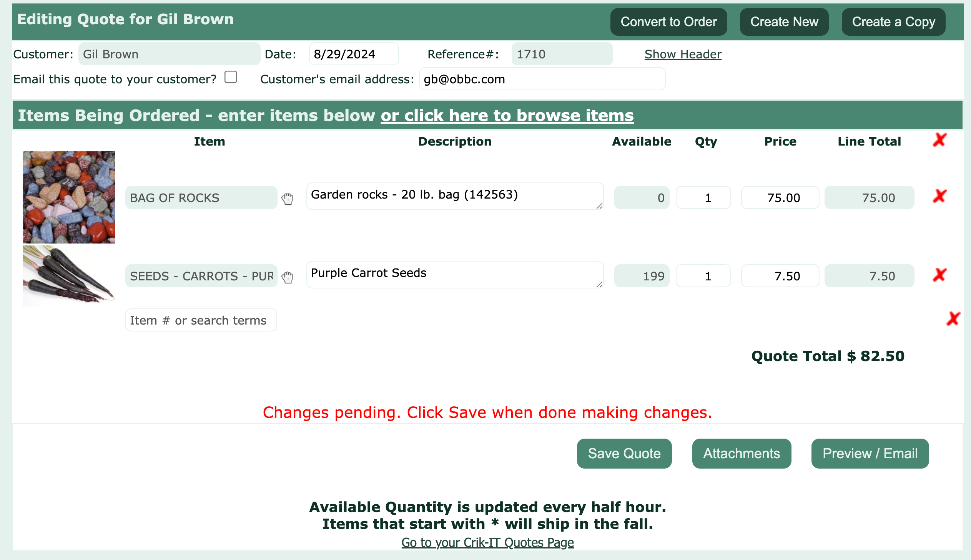Click Create a Copy button
971x560 pixels.
point(893,22)
